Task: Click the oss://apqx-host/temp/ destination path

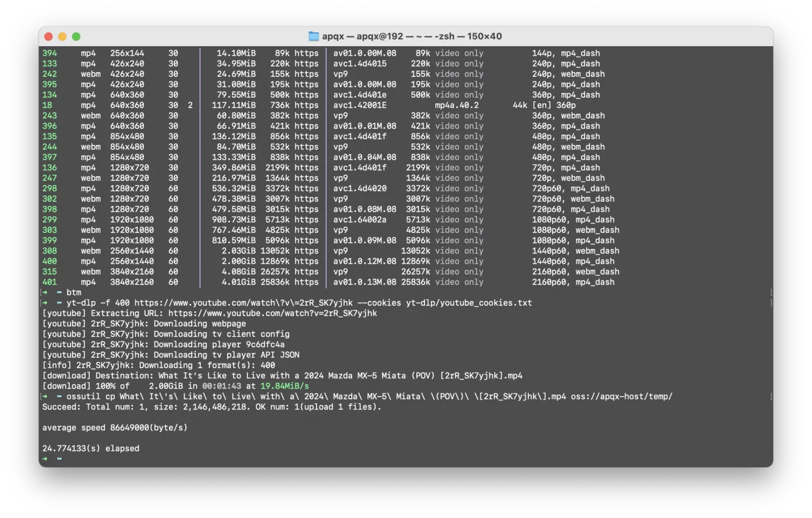Action: (x=621, y=397)
